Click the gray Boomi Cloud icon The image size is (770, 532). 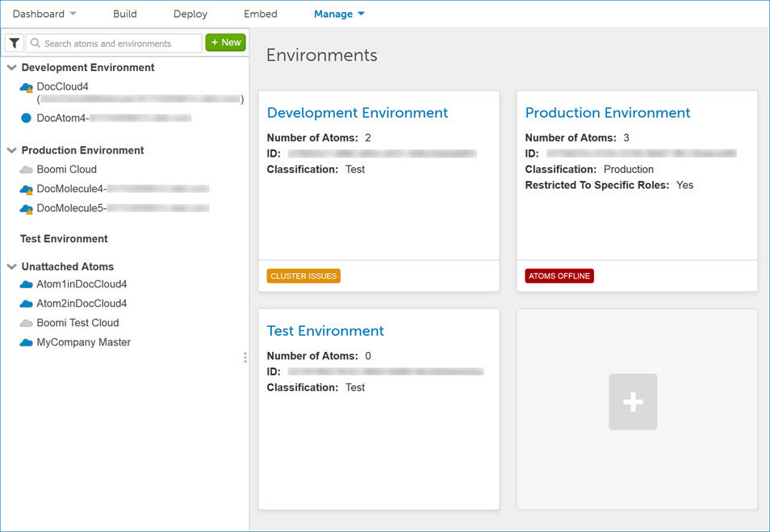27,170
